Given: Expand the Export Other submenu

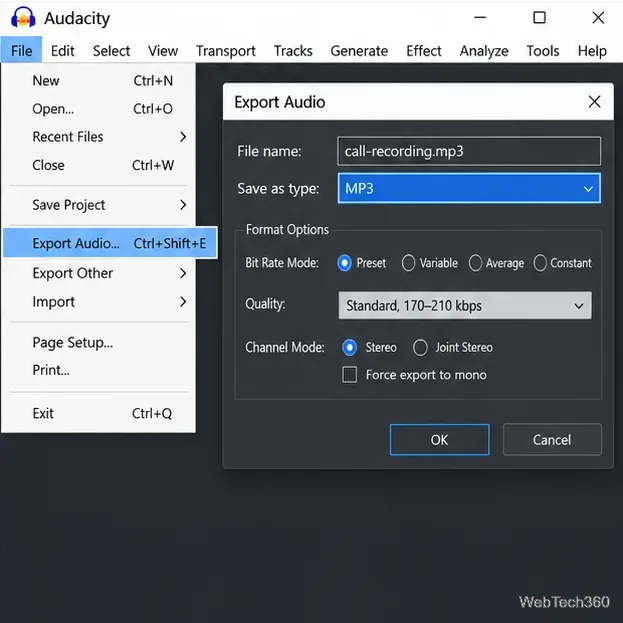Looking at the screenshot, I should pos(99,273).
